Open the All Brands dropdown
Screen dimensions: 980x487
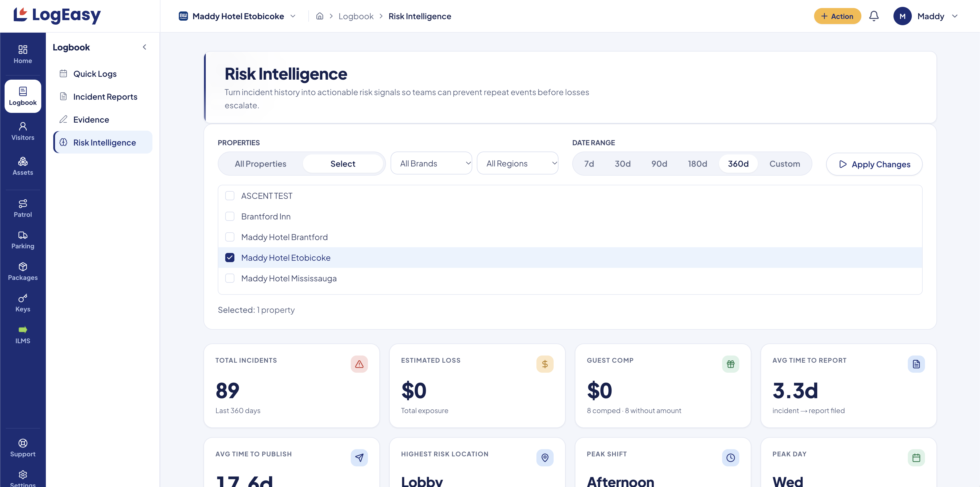[431, 163]
